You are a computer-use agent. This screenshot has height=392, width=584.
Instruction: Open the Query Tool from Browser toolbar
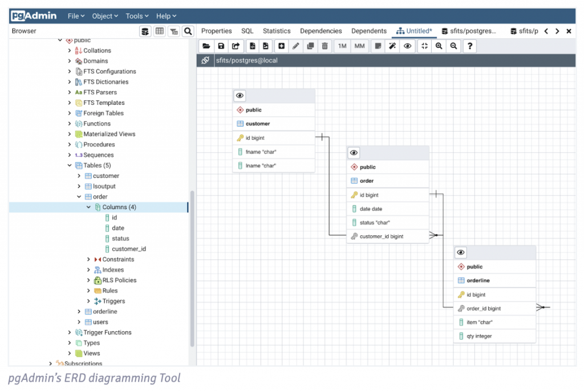[x=146, y=31]
